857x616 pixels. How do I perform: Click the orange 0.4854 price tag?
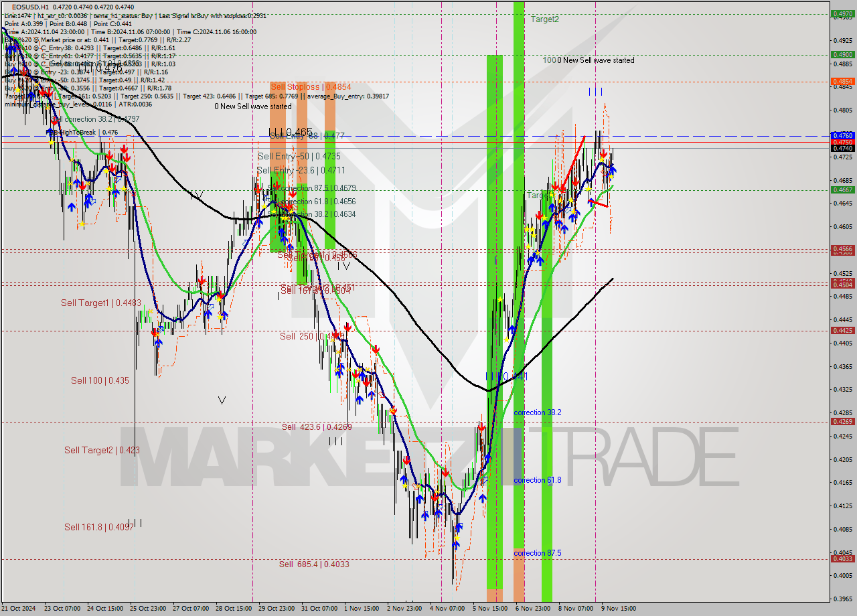842,82
